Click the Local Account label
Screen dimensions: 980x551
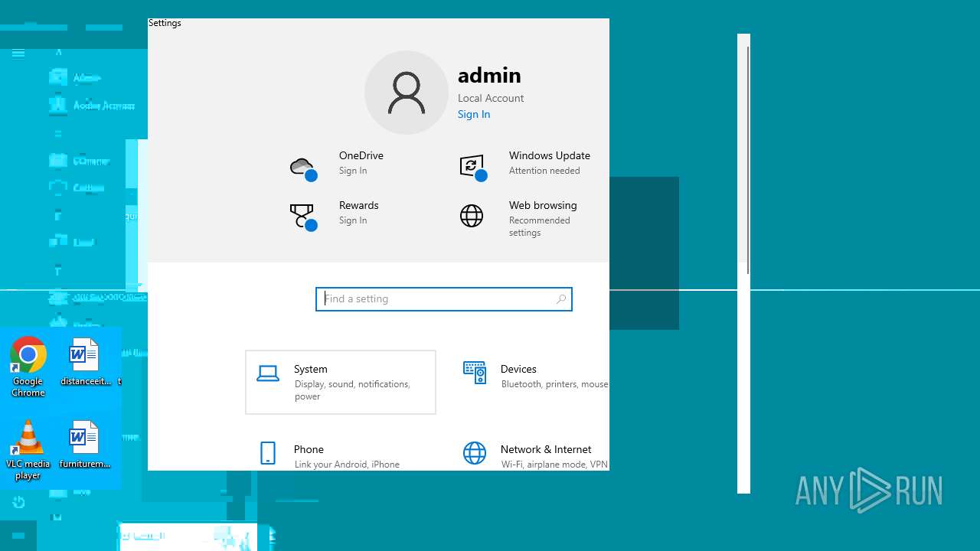click(x=491, y=98)
